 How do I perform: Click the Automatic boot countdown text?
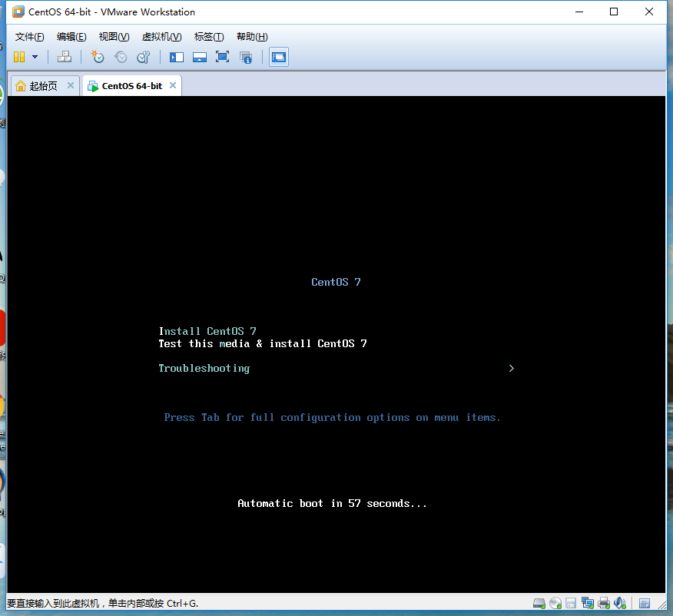click(332, 504)
